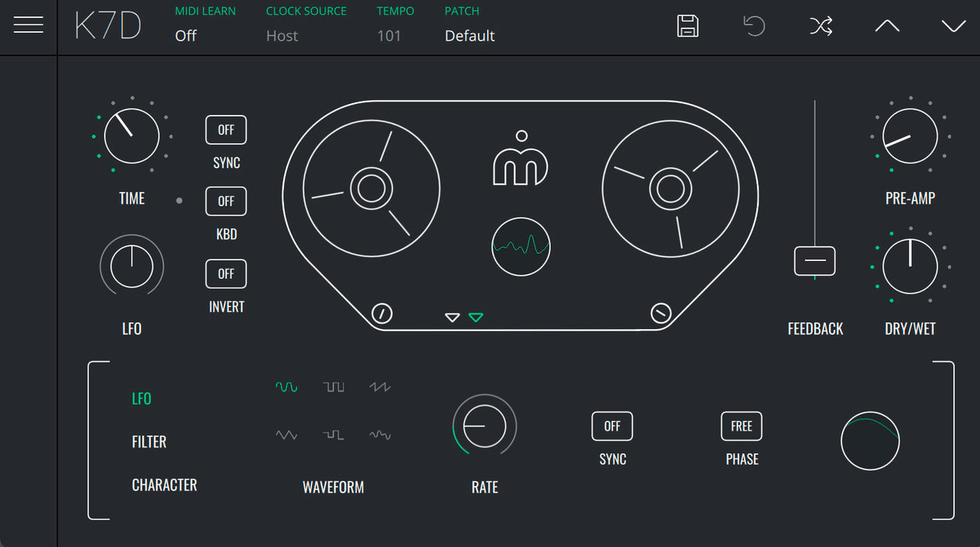Turn on the INVERT toggle

(226, 274)
